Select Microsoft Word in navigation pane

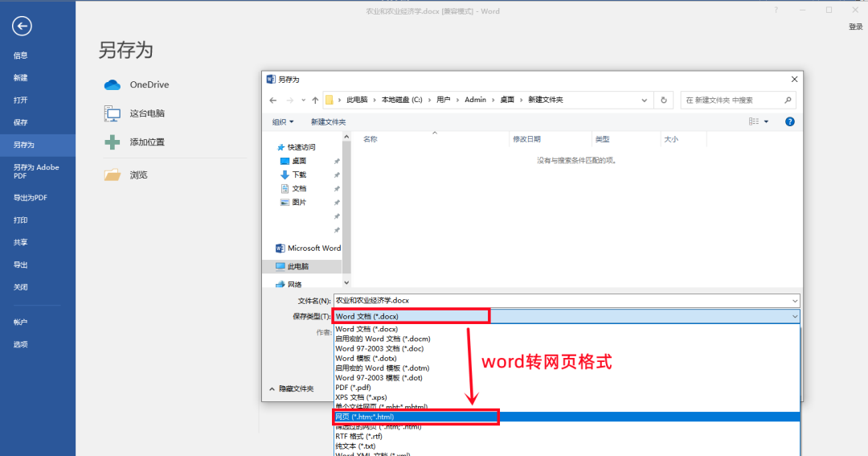pyautogui.click(x=308, y=249)
